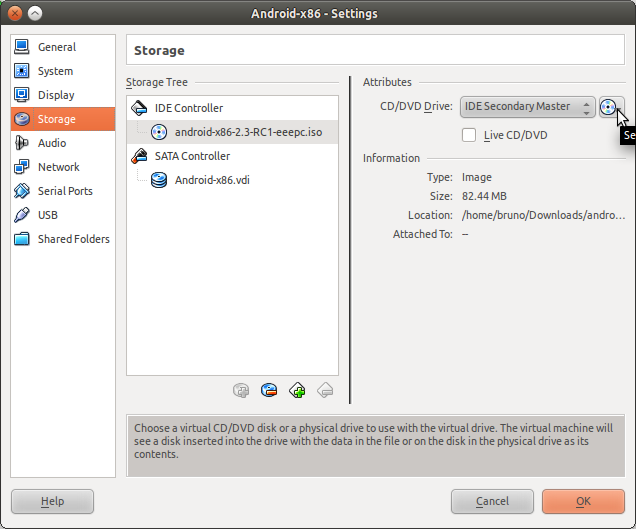Select the Storage settings category
Screen dimensions: 636x529
(x=63, y=119)
